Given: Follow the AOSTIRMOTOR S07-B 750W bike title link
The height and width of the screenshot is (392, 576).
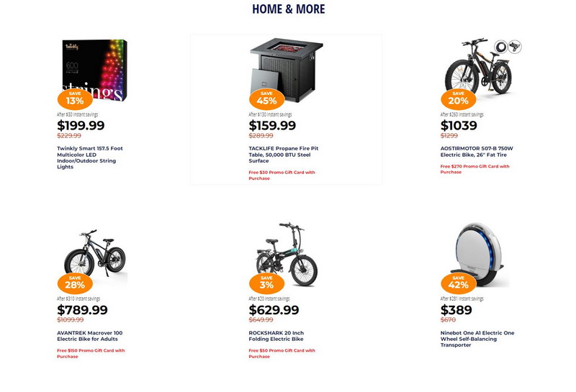Looking at the screenshot, I should pos(477,152).
